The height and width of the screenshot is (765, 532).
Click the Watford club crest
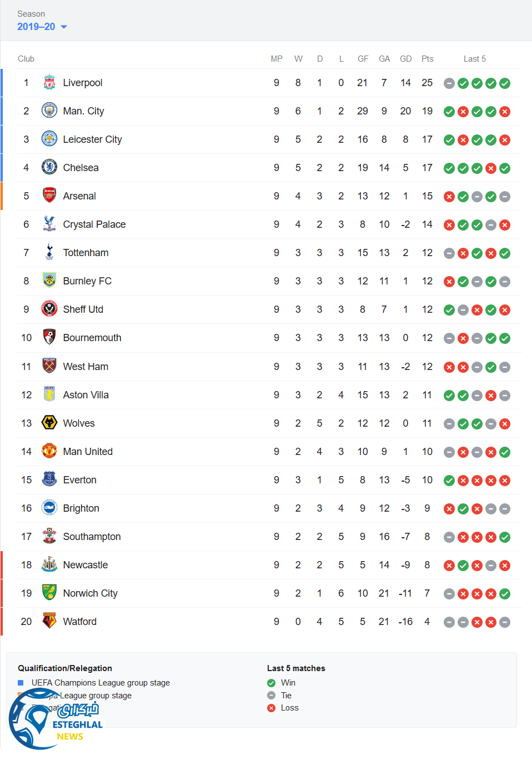(49, 622)
